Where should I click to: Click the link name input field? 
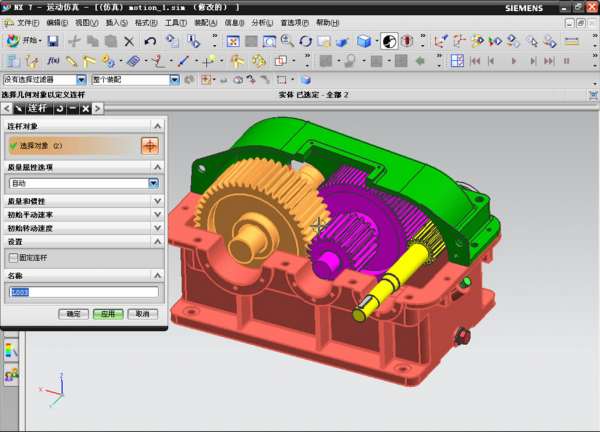[x=83, y=292]
